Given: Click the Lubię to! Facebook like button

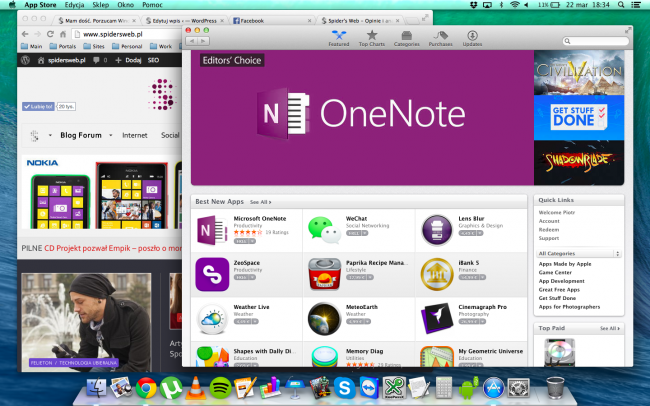Looking at the screenshot, I should [38, 107].
